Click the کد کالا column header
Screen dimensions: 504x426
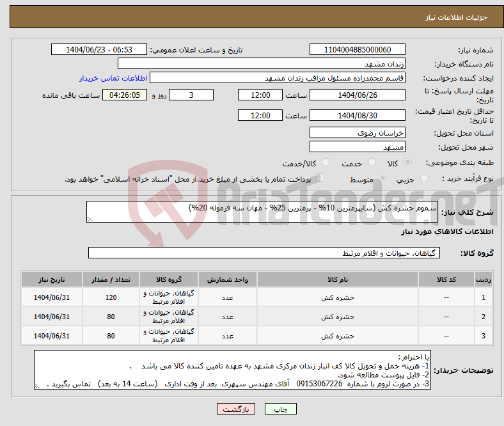click(x=446, y=280)
